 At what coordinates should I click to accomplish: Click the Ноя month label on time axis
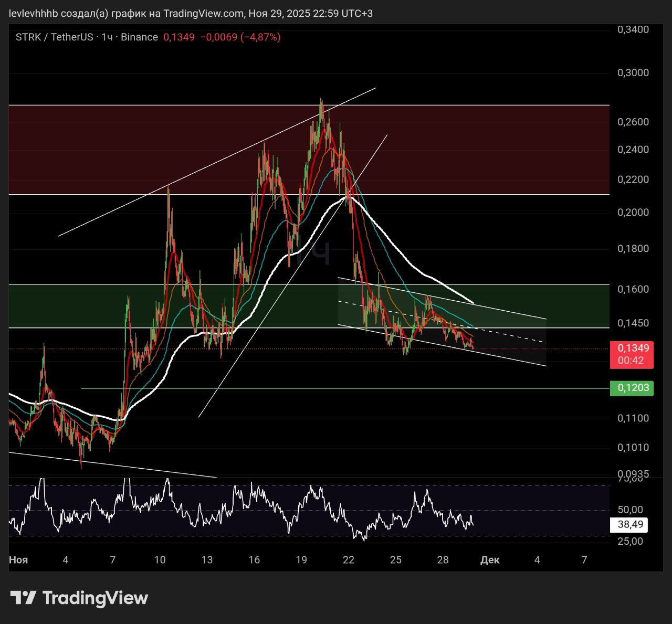click(18, 560)
